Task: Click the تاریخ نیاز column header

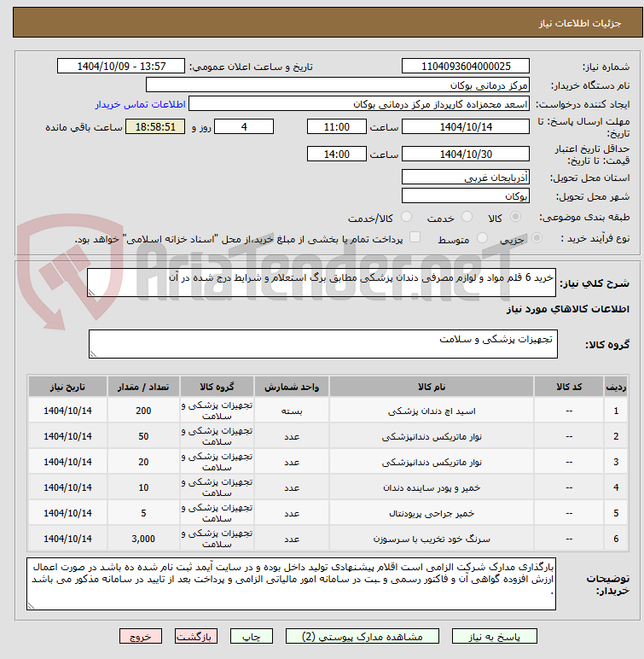Action: [x=67, y=387]
